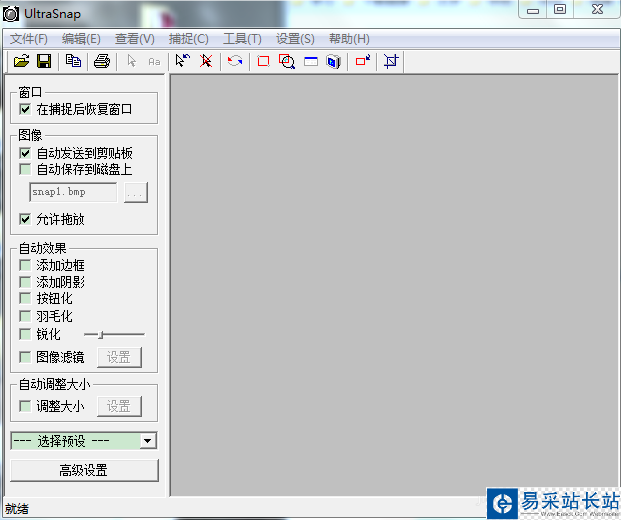Click the blue 3D object capture icon
The height and width of the screenshot is (520, 621).
tap(333, 61)
